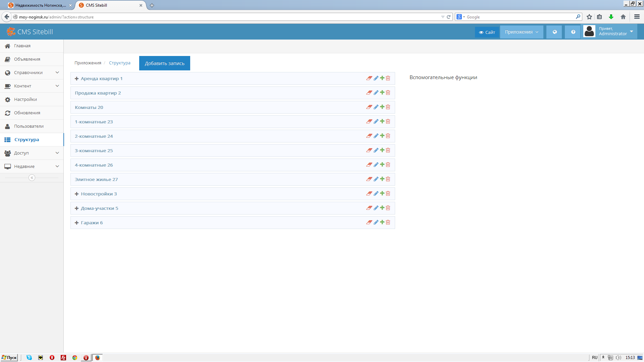Open Обновления in sidebar
This screenshot has height=362, width=644.
(32, 113)
